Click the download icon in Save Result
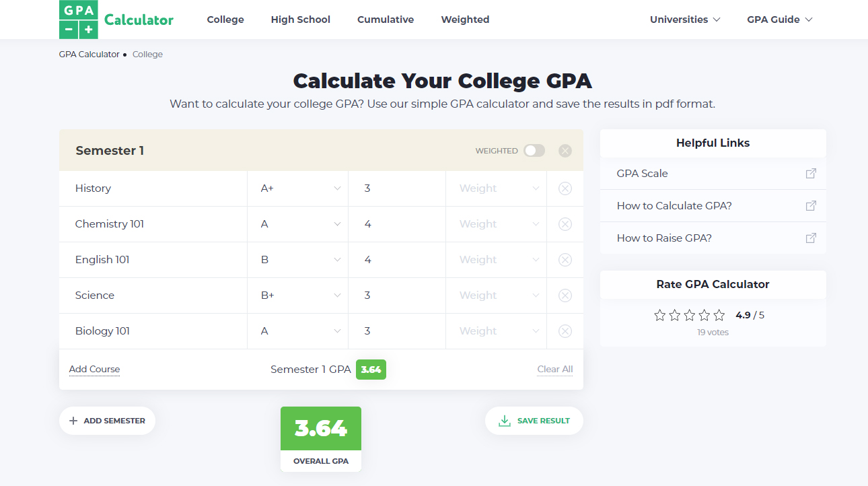This screenshot has height=486, width=868. [505, 421]
